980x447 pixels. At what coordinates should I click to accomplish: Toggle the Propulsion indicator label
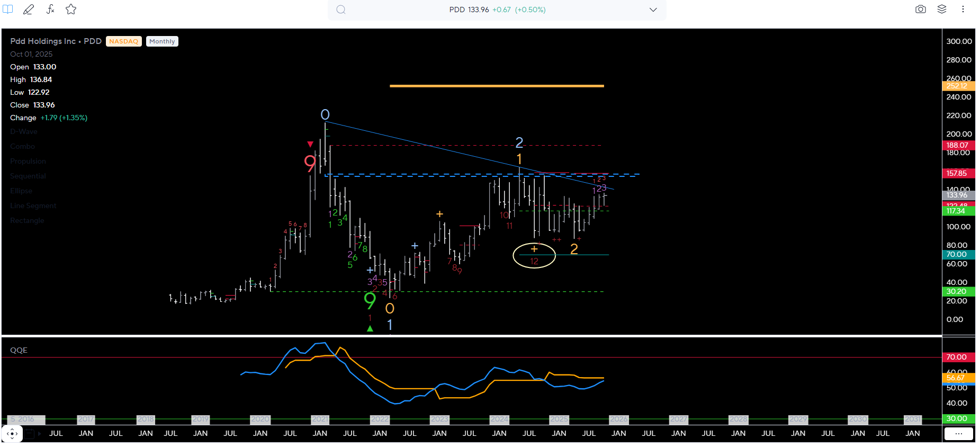coord(28,161)
